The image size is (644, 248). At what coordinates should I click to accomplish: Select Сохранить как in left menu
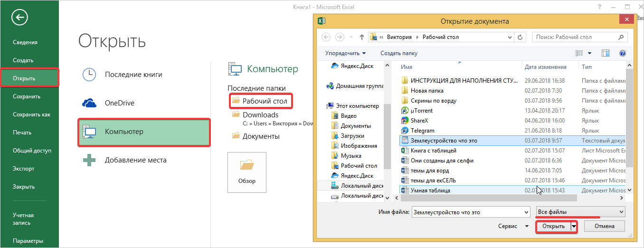tap(31, 114)
